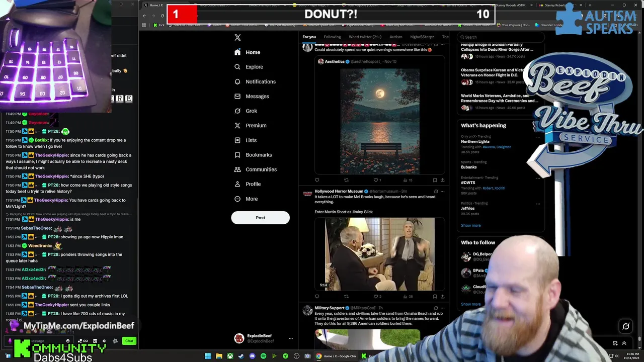Open Steam from taskbar
This screenshot has height=362, width=644.
coord(241,356)
